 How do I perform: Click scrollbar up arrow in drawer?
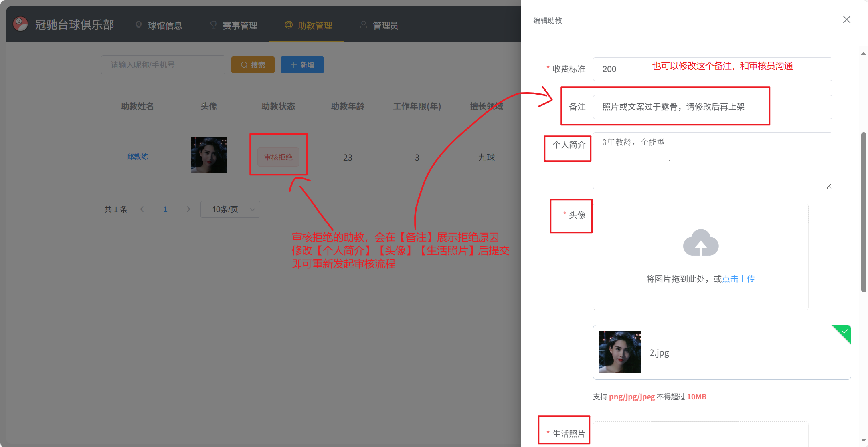point(864,54)
